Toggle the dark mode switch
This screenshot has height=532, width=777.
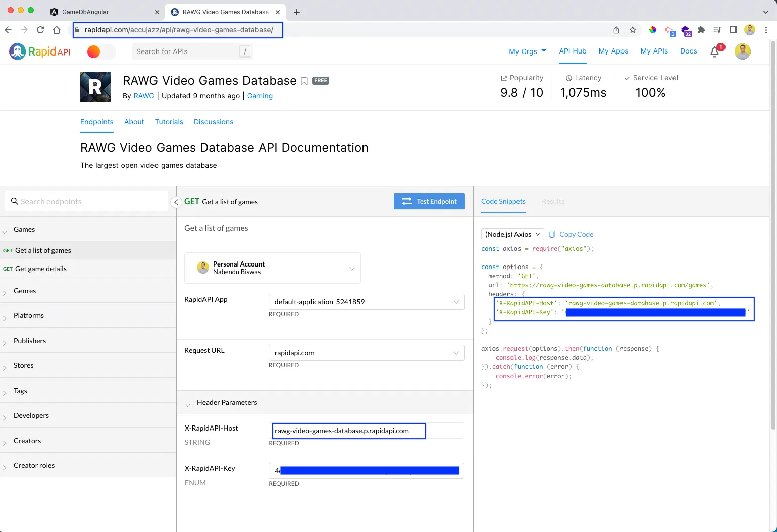coord(101,51)
